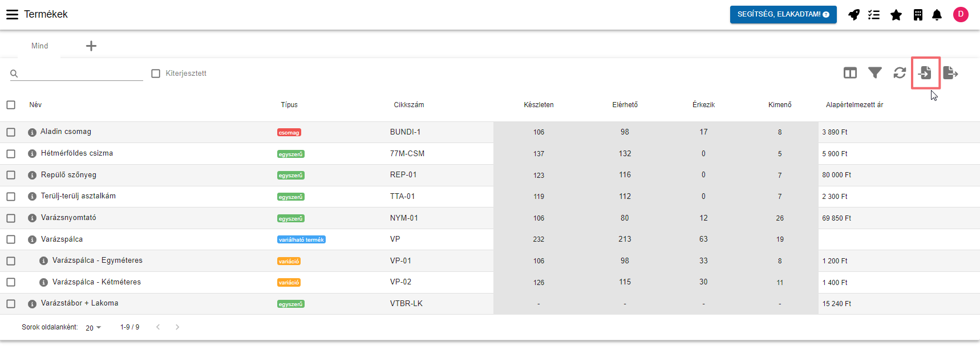Open the hamburger navigation menu

coord(12,14)
